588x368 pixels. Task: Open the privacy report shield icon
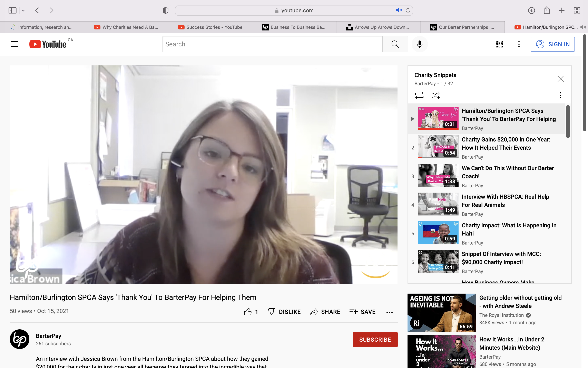click(165, 10)
